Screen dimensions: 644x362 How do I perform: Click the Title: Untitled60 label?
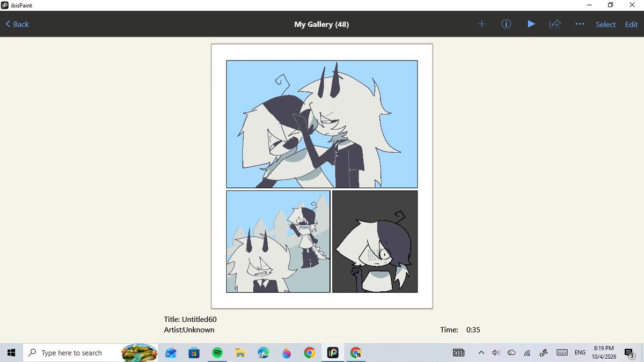[x=191, y=319]
